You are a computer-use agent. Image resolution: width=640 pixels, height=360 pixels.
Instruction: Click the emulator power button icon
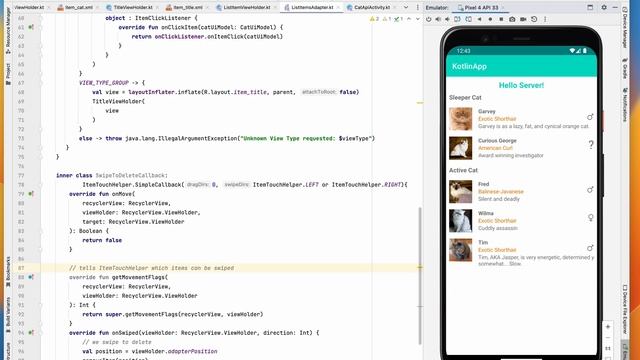[x=429, y=19]
